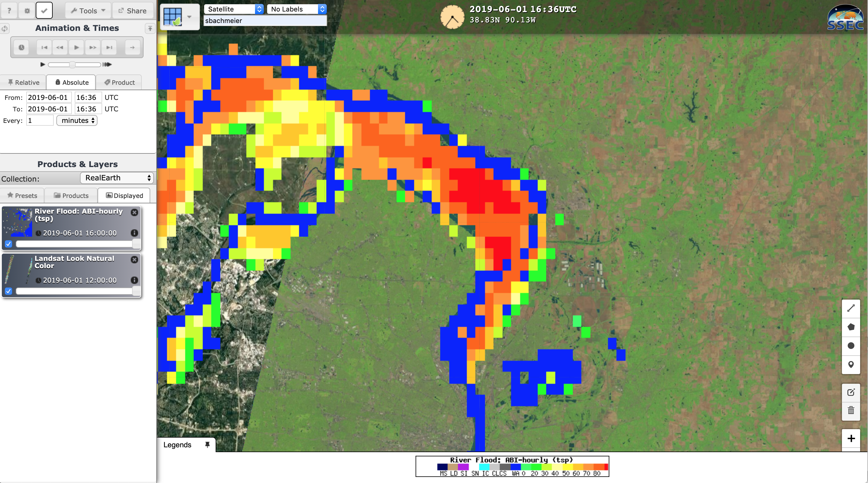
Task: Click the River Flood layer thumbnail
Action: coord(18,222)
